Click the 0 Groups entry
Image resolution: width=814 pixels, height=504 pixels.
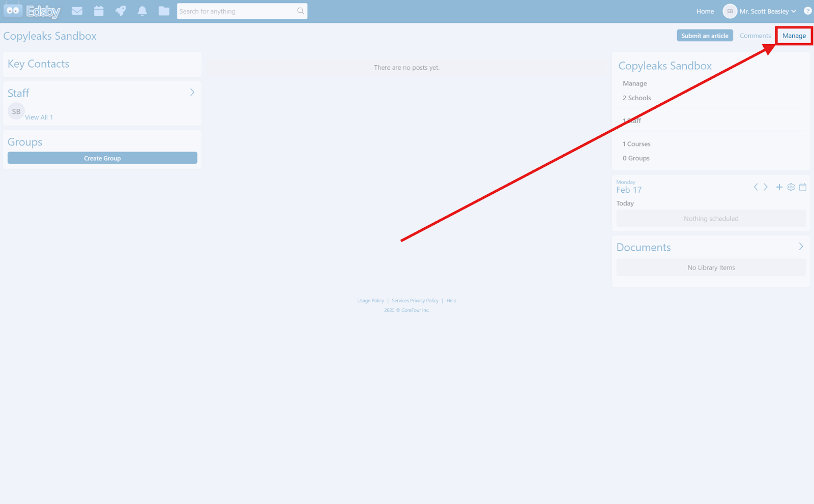pos(636,158)
